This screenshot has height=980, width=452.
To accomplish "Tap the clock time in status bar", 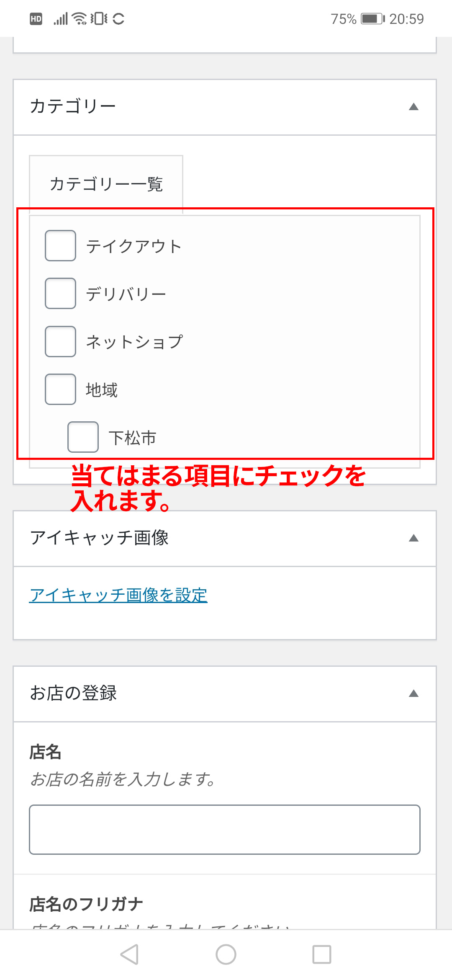I will pos(406,19).
